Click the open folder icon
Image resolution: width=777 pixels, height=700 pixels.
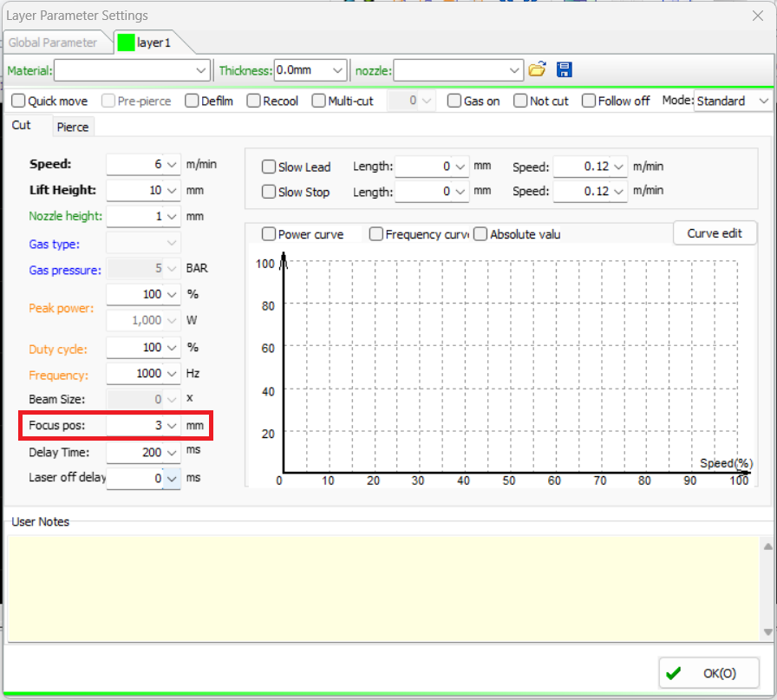538,70
